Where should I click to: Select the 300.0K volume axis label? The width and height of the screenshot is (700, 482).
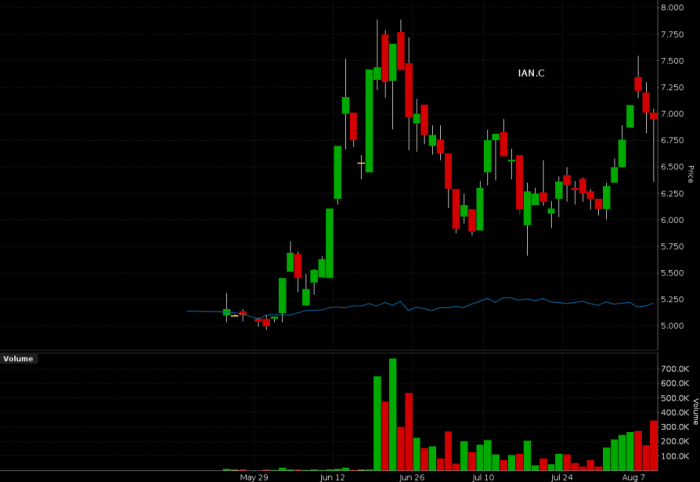click(x=675, y=427)
